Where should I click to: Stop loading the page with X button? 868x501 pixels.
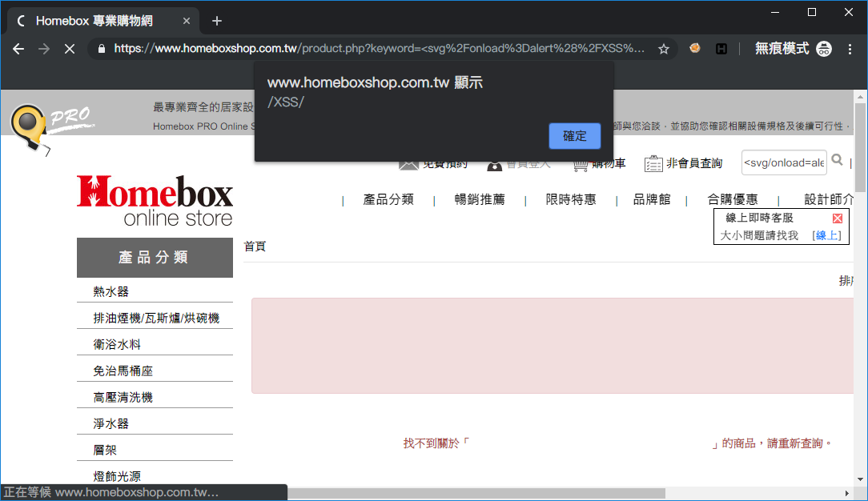[69, 49]
